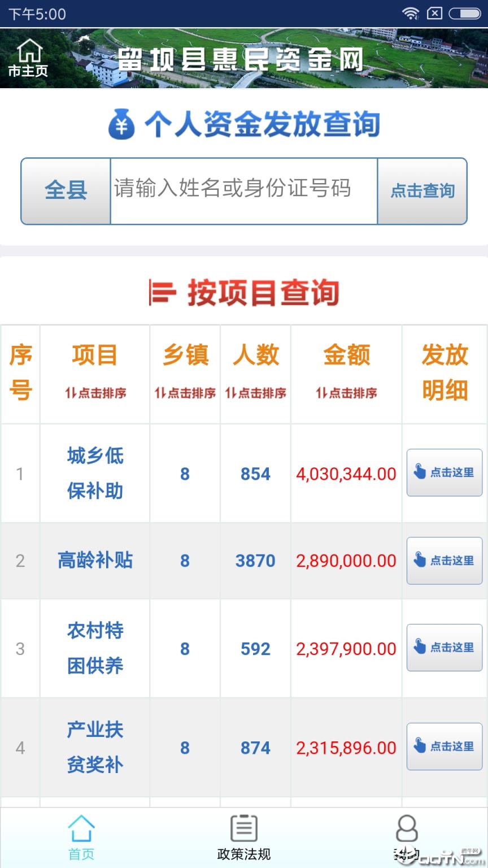Click the red list icon next to 按项目查询
Image resolution: width=488 pixels, height=868 pixels.
[x=163, y=291]
